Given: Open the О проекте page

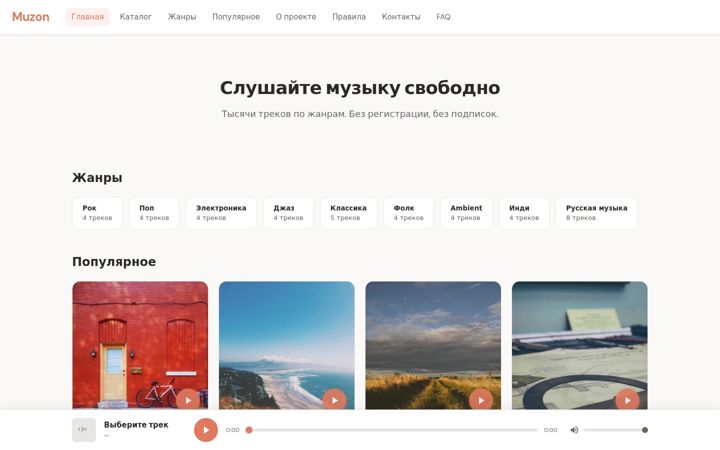Looking at the screenshot, I should 296,17.
